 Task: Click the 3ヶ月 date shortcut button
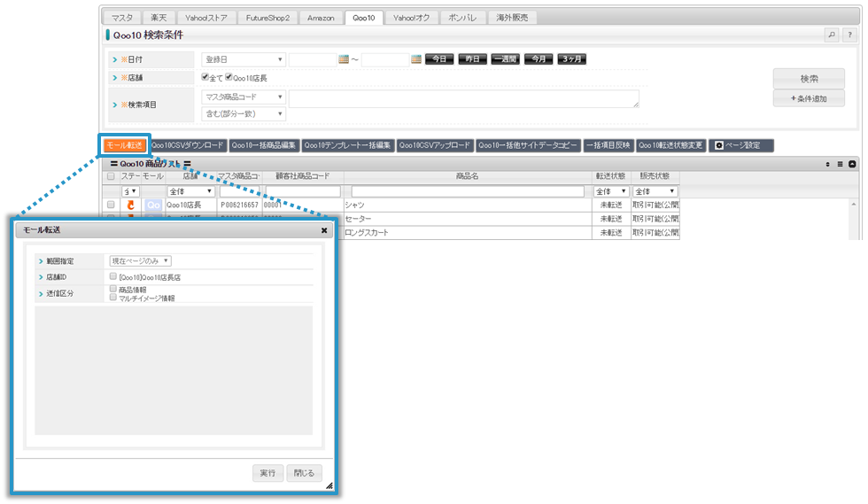[572, 58]
